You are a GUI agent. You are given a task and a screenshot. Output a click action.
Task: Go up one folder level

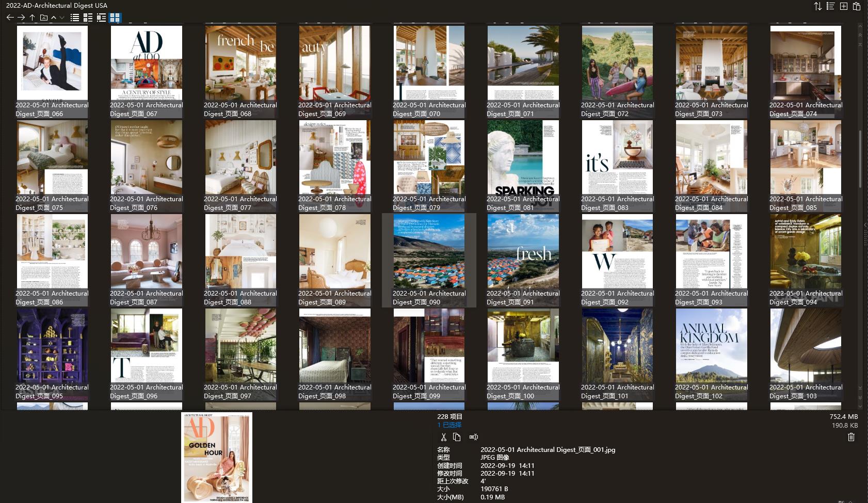[32, 17]
